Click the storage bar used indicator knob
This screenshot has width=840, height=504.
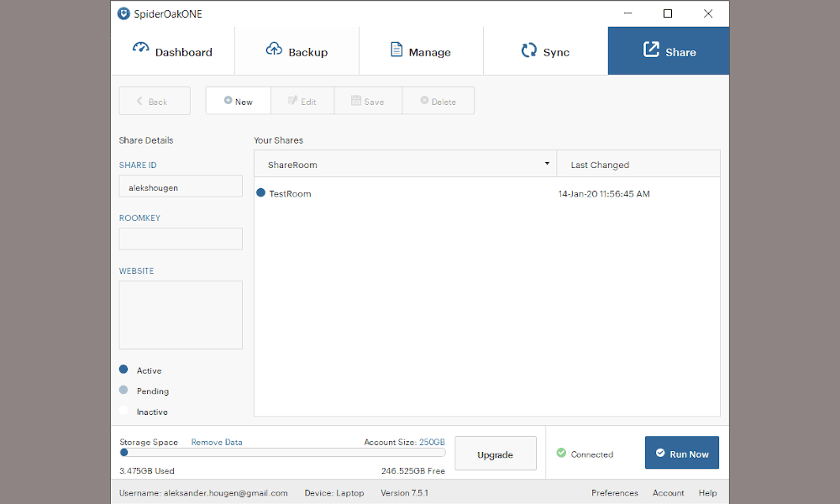(x=124, y=453)
